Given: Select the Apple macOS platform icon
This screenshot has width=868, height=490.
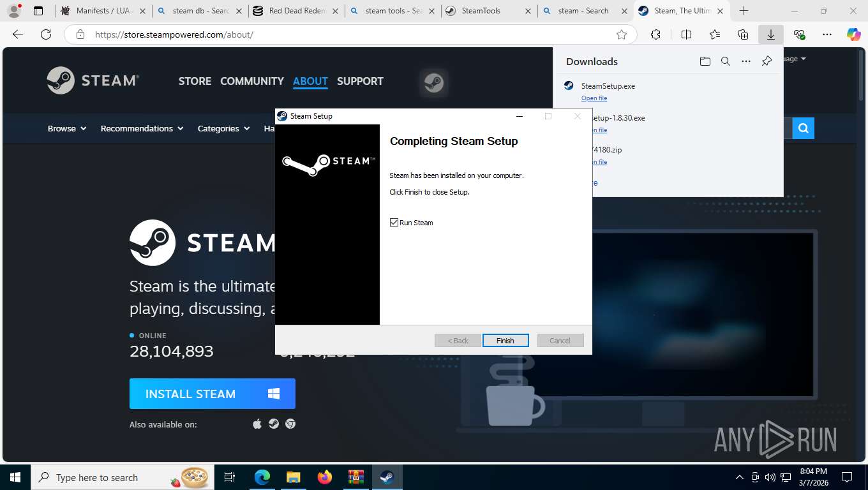Looking at the screenshot, I should tap(257, 424).
